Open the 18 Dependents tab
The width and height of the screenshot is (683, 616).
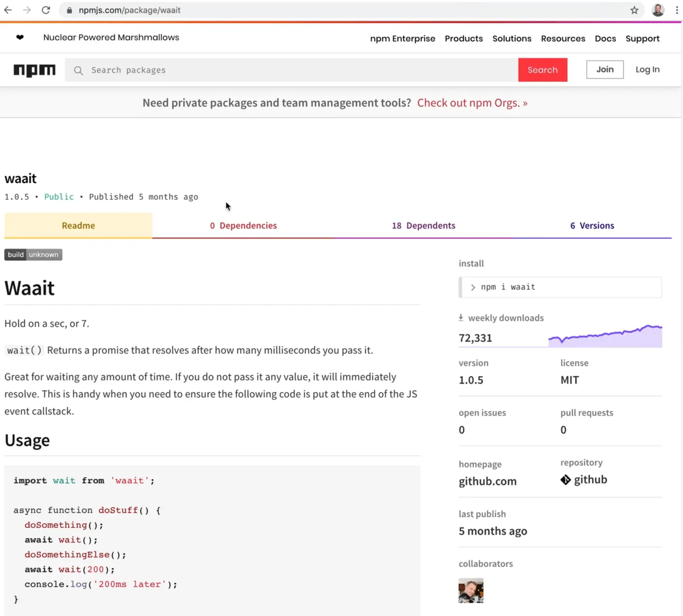point(423,225)
